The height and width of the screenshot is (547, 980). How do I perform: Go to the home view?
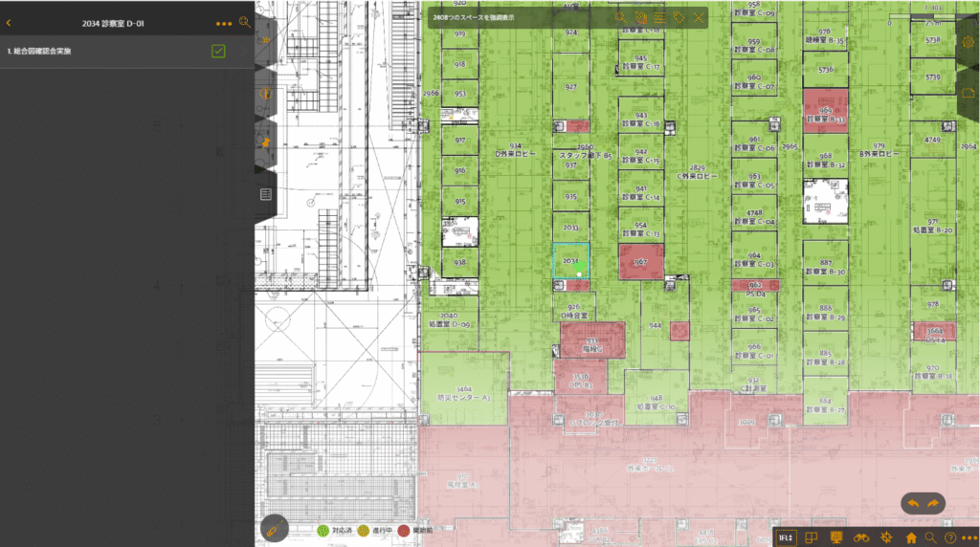tap(911, 537)
